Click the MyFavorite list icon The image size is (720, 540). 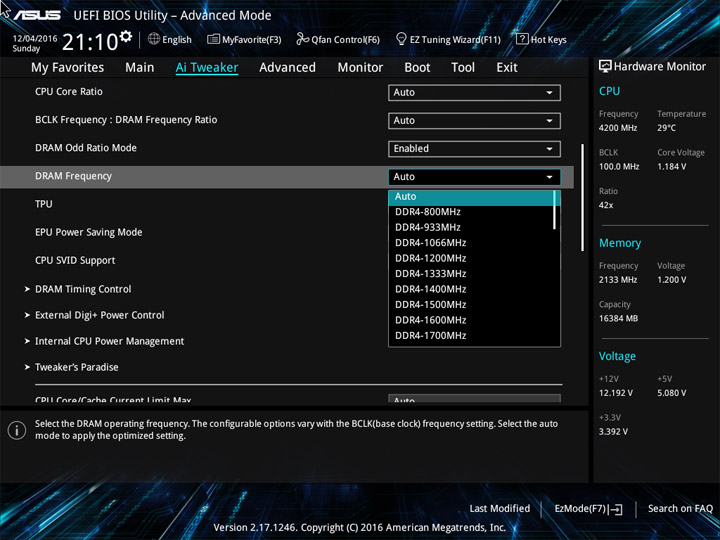pyautogui.click(x=213, y=39)
